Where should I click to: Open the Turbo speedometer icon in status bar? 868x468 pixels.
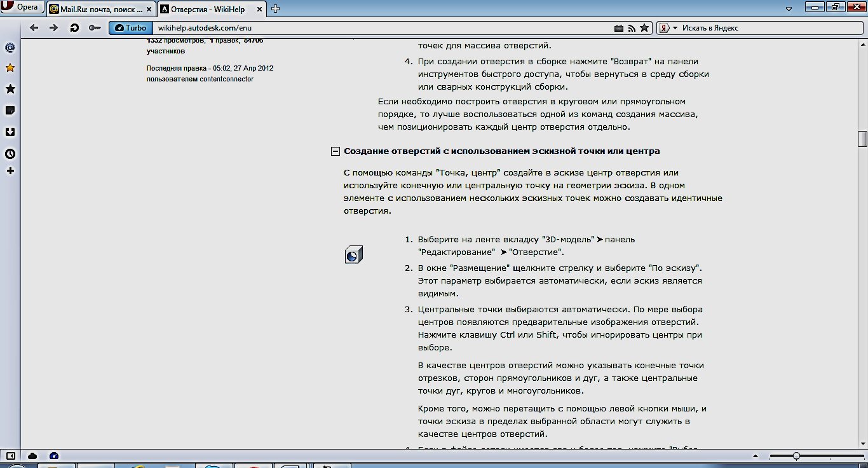[54, 456]
